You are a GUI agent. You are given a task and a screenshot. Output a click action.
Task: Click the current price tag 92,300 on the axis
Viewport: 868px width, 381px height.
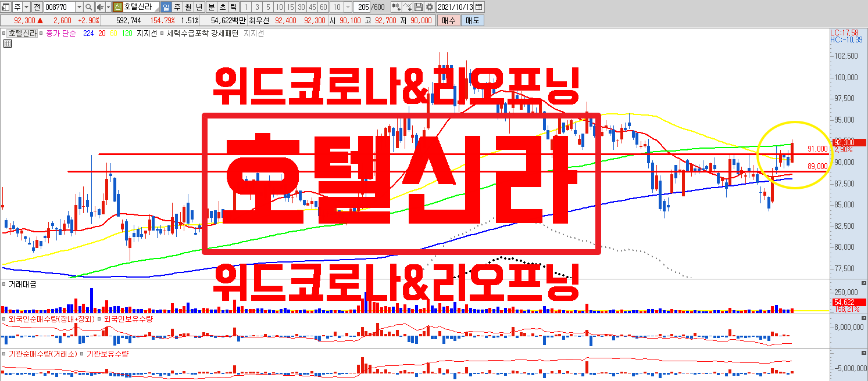point(849,142)
